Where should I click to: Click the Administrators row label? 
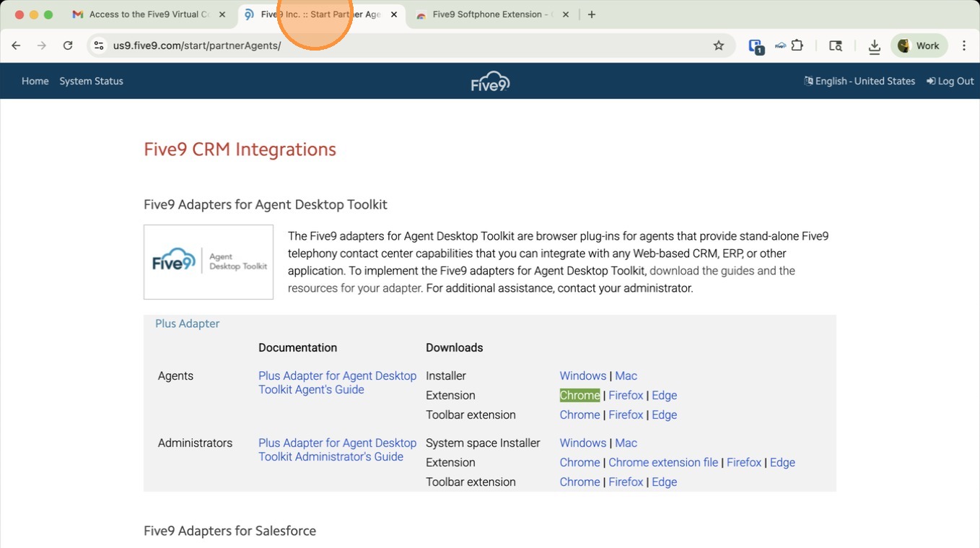coord(195,443)
